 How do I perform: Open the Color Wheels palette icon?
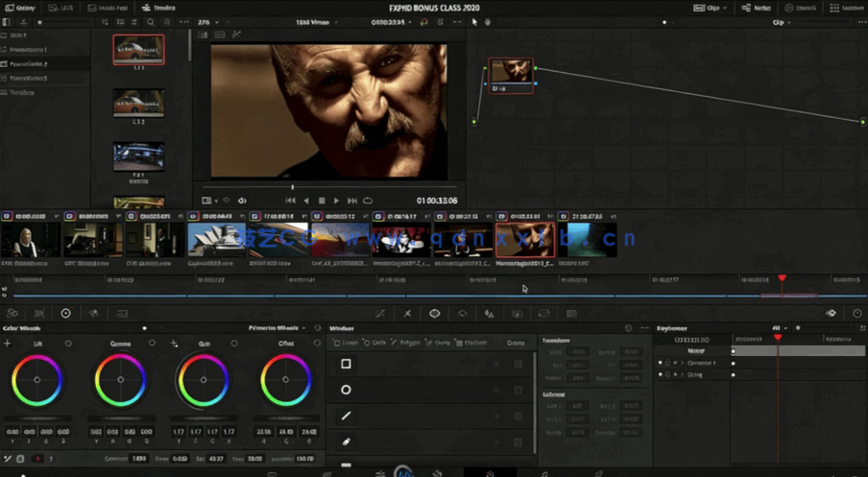tap(65, 313)
